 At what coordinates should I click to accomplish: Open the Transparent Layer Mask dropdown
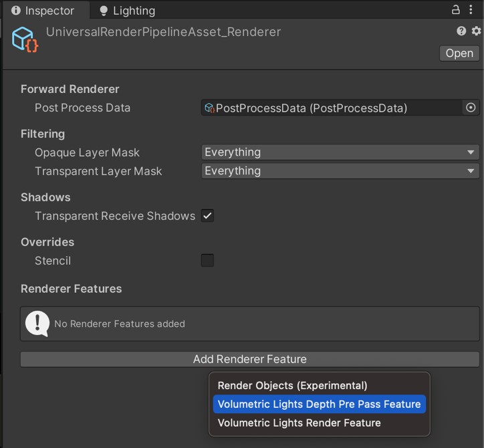[x=340, y=171]
